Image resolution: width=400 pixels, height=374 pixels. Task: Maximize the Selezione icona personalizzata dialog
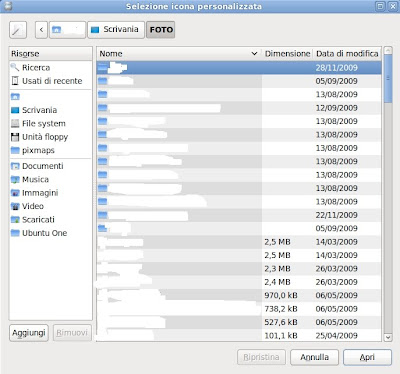click(x=380, y=6)
